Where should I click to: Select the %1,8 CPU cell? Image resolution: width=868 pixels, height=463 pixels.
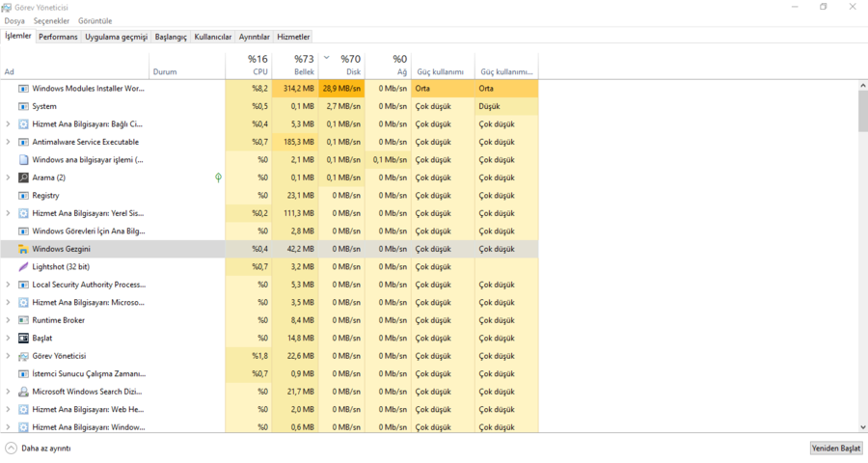248,356
